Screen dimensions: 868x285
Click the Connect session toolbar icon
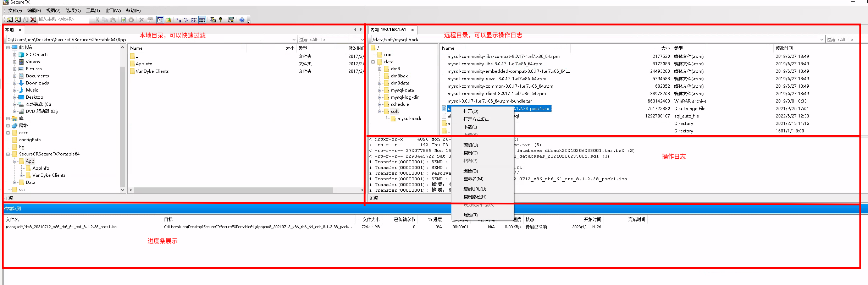10,20
